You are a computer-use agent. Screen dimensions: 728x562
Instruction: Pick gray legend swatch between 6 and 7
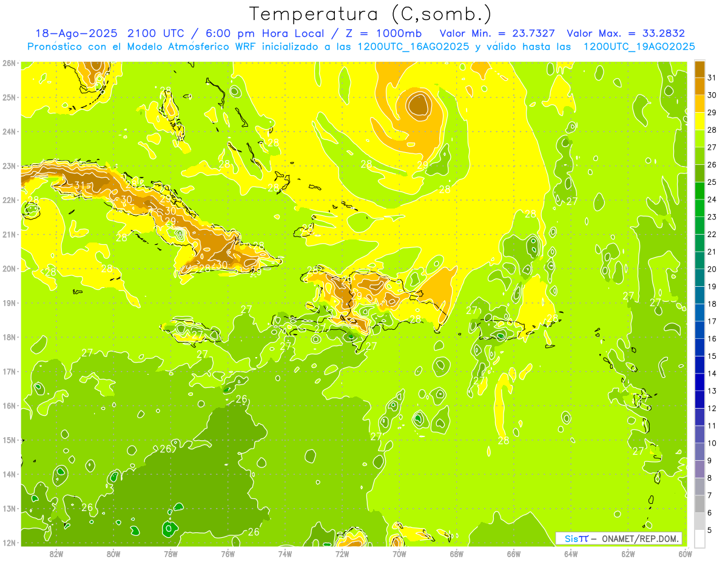click(699, 504)
